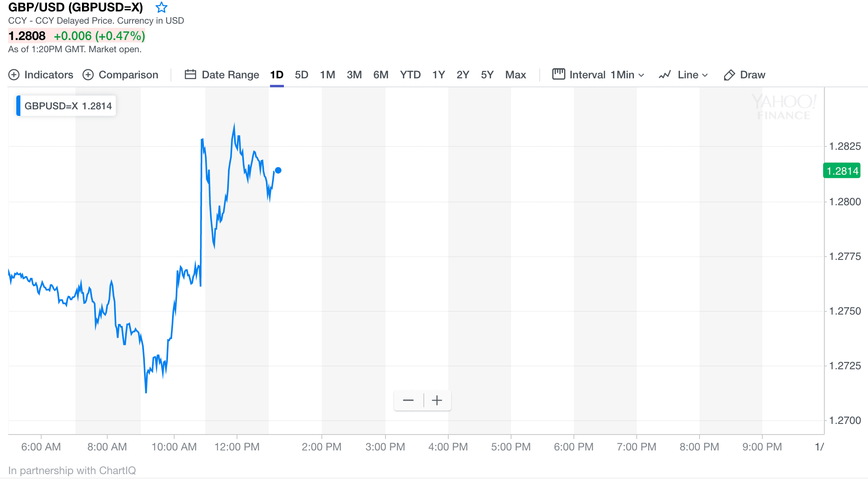This screenshot has height=479, width=868.
Task: Click the green 1.2814 price label
Action: 842,171
